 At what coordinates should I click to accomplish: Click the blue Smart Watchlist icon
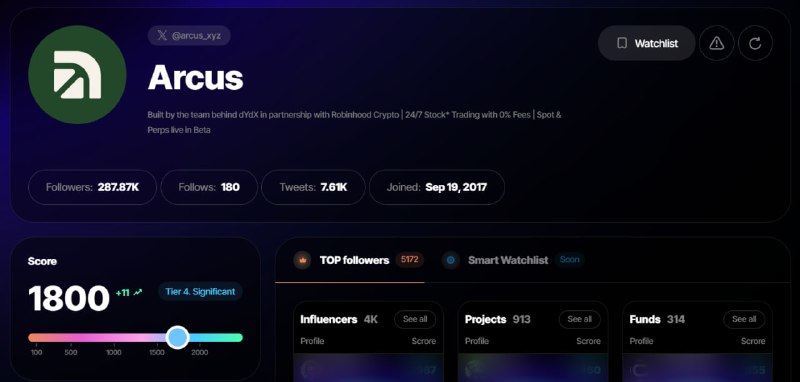(x=451, y=260)
